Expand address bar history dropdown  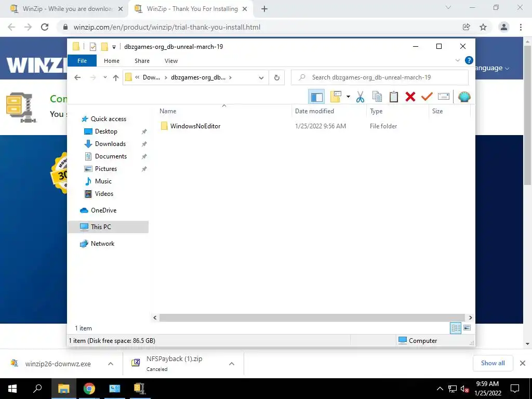261,78
